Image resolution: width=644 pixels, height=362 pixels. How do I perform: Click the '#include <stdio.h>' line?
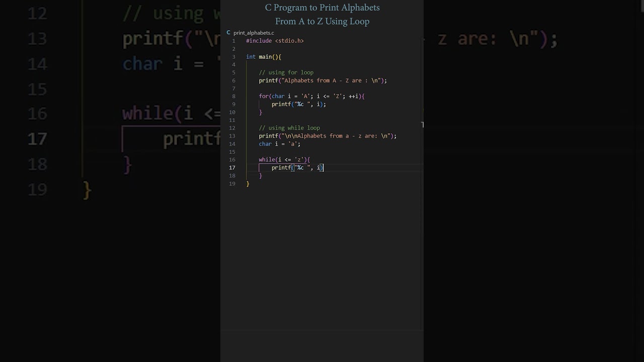275,41
